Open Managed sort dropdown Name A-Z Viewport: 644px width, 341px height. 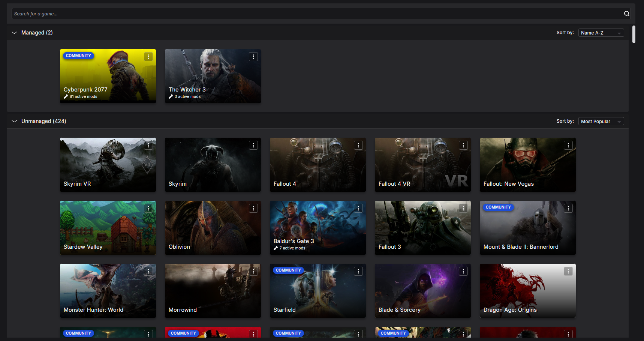coord(601,33)
